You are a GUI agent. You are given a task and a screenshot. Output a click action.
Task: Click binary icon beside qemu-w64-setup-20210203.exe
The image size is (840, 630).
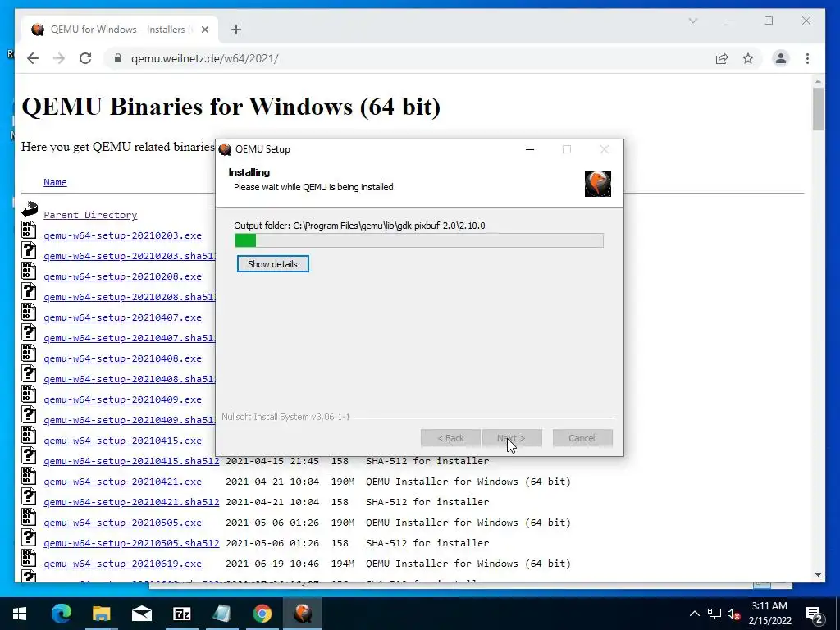[29, 230]
